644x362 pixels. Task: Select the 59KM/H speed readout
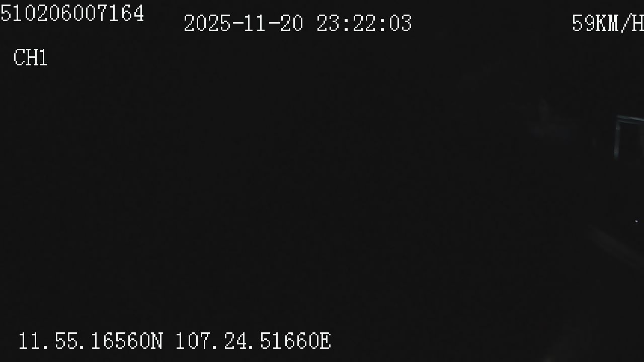[x=608, y=23]
